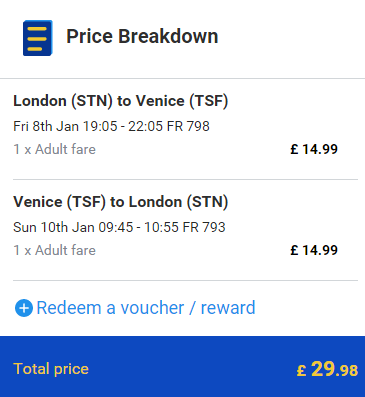
Task: Click the Sun 10th Jan flight details
Action: [119, 227]
